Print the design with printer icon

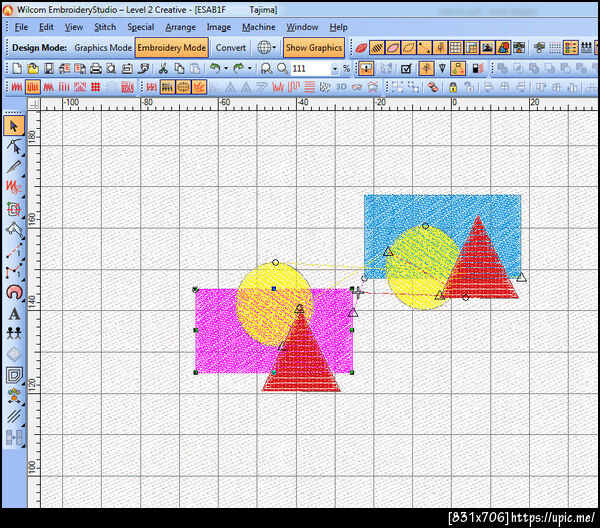[96, 69]
